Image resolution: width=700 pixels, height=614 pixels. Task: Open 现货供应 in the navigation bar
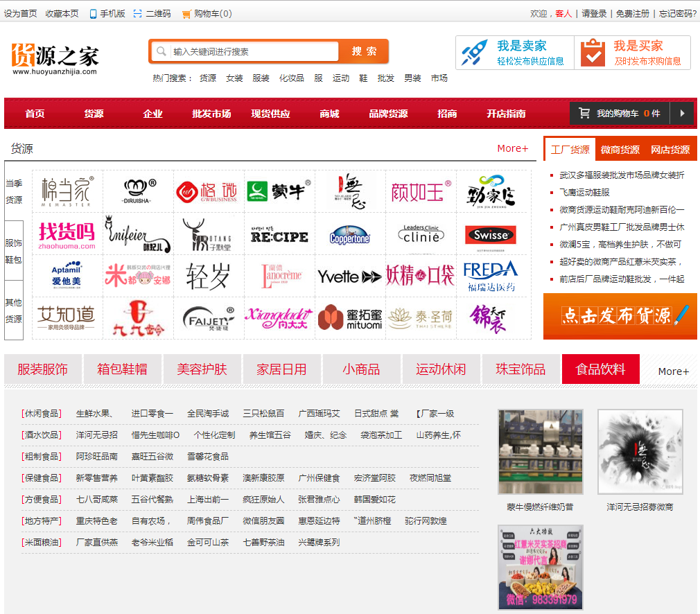click(270, 114)
